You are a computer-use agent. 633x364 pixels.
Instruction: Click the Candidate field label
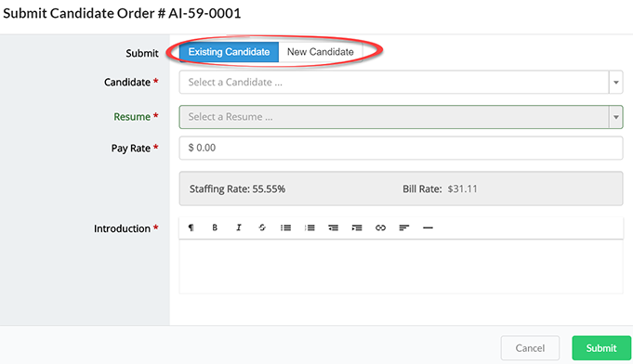(127, 83)
